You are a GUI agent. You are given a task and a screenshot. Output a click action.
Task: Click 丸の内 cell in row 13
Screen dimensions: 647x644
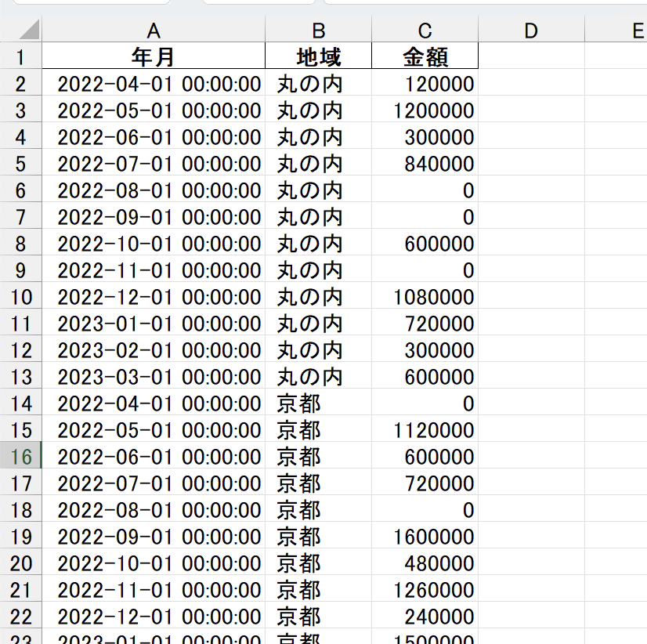(318, 376)
